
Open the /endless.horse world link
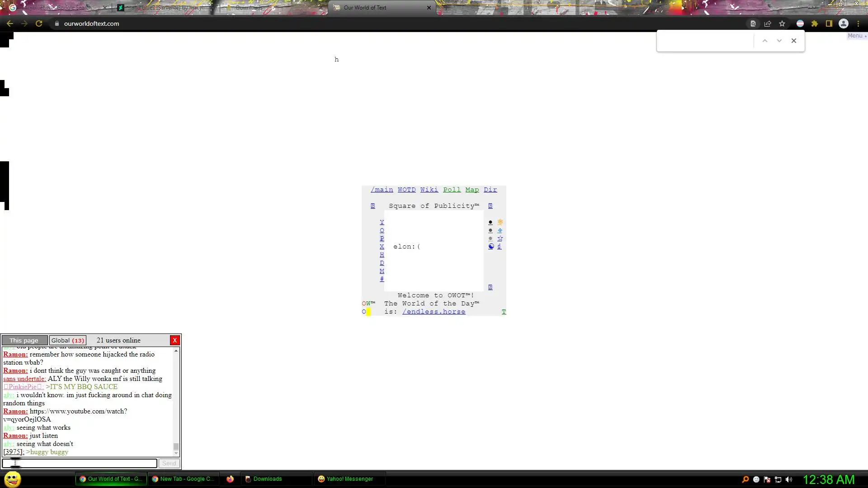coord(434,312)
